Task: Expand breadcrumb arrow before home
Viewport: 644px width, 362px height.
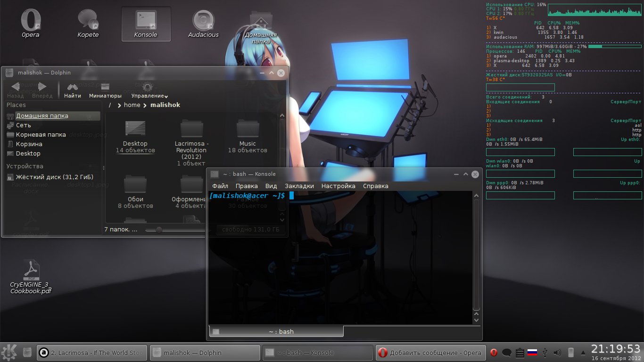Action: [119, 105]
